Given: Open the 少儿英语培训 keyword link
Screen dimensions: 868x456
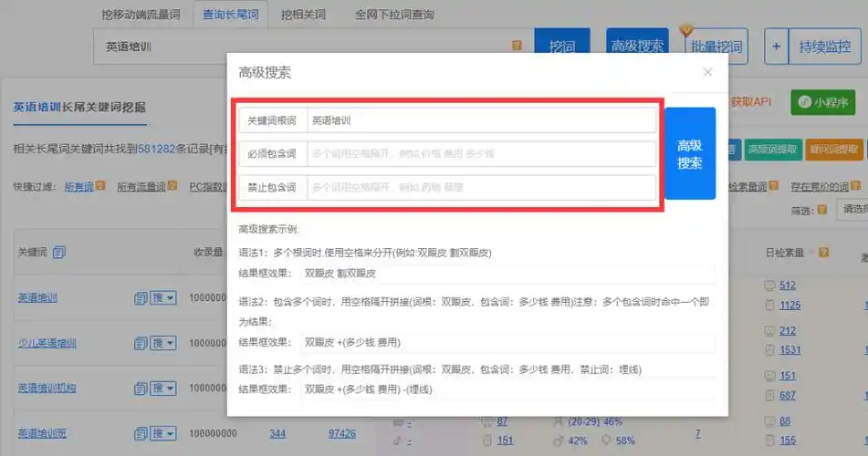Looking at the screenshot, I should tap(47, 343).
